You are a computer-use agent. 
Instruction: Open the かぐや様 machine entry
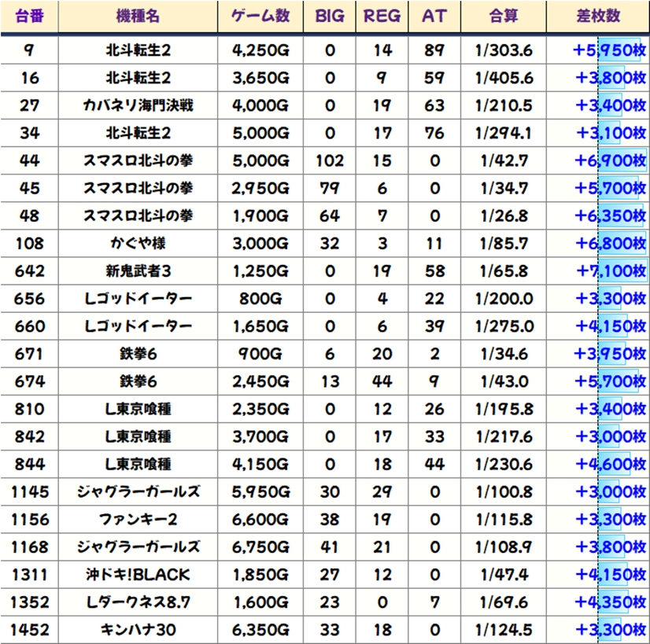[x=138, y=244]
